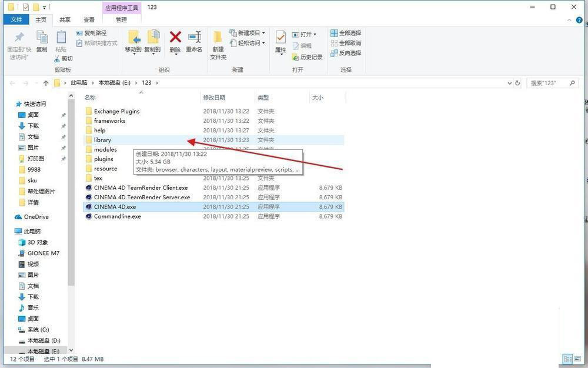Viewport: 588px width, 368px height.
Task: Open the Easy access dropdown
Action: [247, 43]
